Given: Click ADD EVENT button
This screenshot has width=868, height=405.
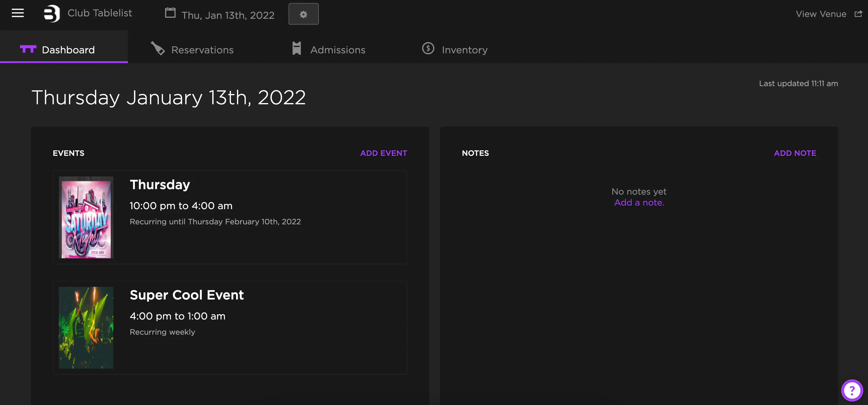Looking at the screenshot, I should click(383, 153).
